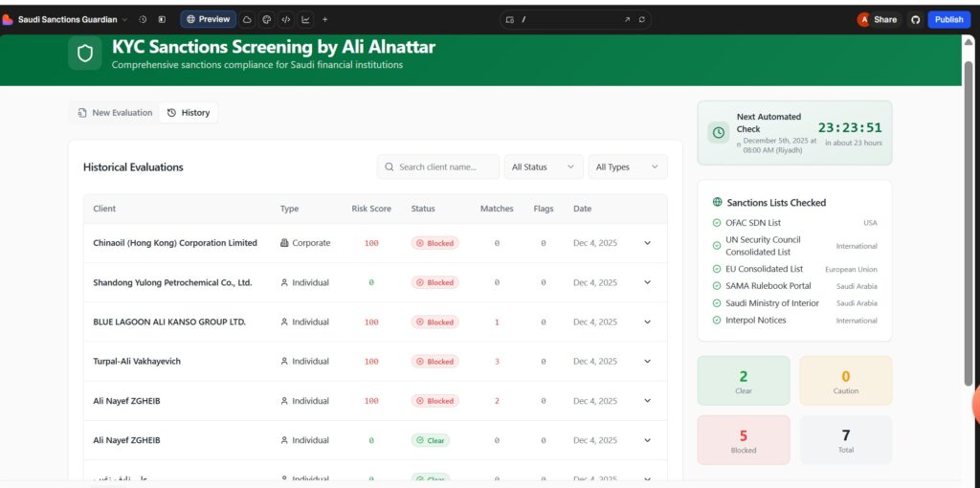Select the History tab

[x=189, y=113]
